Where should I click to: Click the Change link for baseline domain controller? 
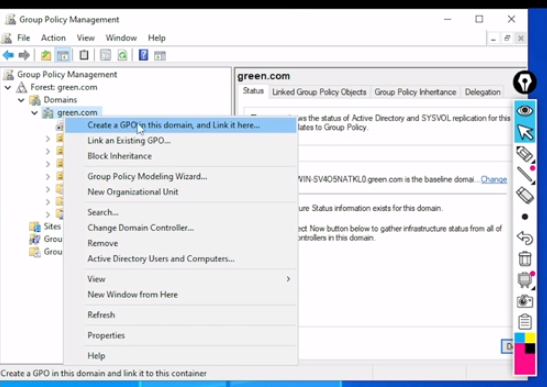(x=494, y=179)
